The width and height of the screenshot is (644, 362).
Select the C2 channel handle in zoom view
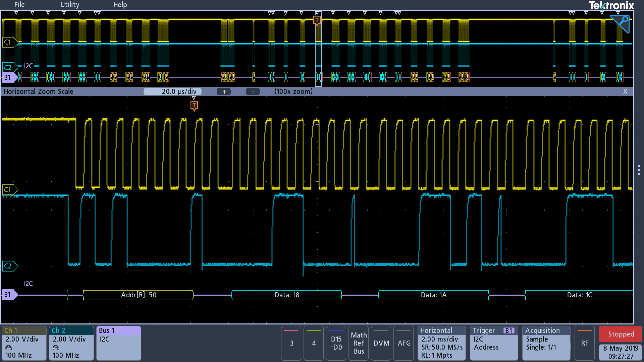pyautogui.click(x=9, y=266)
